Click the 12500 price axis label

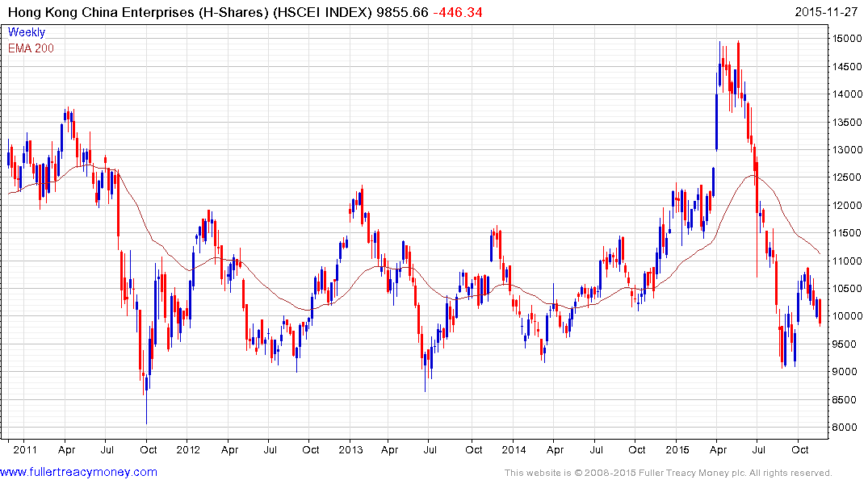point(845,177)
